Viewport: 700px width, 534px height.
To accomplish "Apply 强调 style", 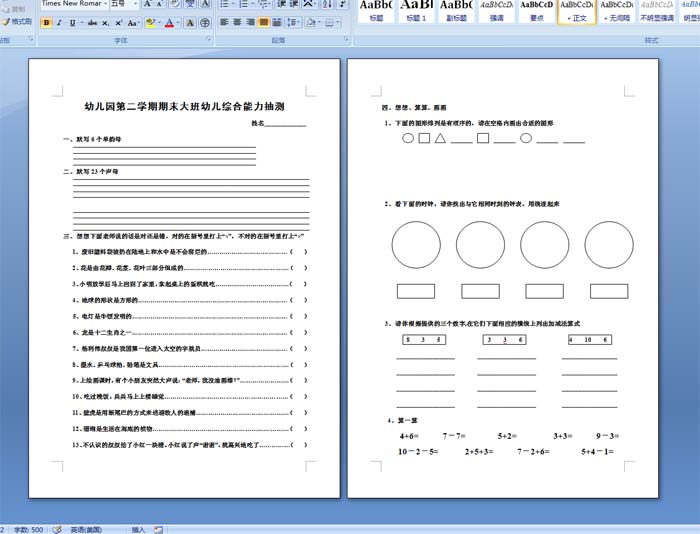I will [496, 11].
